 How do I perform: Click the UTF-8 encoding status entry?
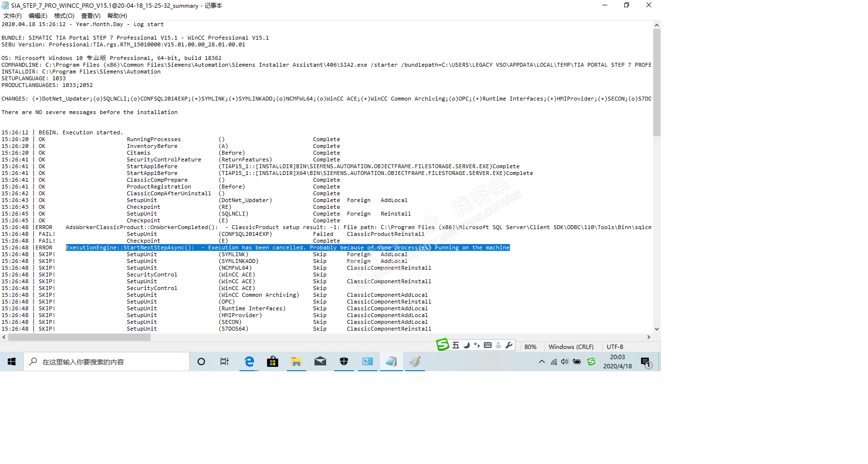[x=615, y=347]
